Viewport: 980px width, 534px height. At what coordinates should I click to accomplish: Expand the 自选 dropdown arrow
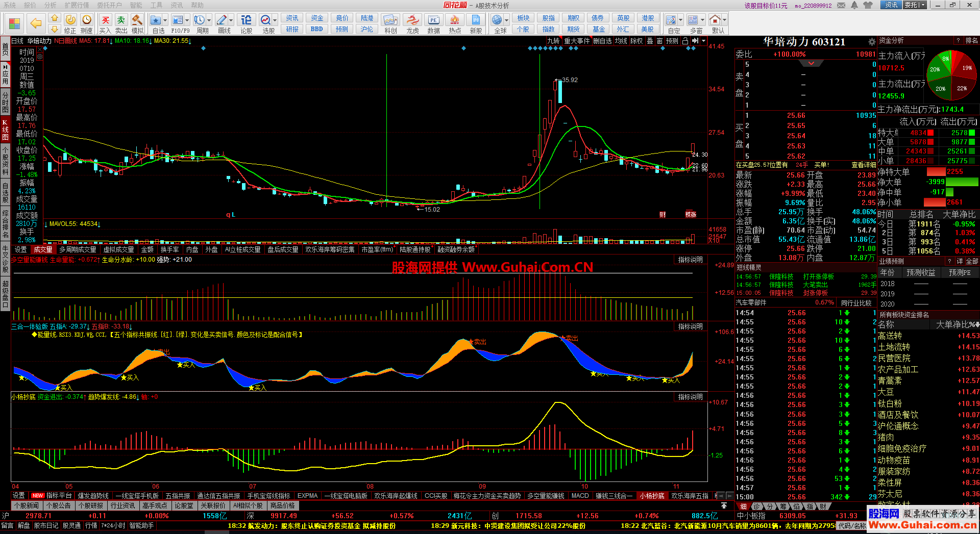[165, 20]
